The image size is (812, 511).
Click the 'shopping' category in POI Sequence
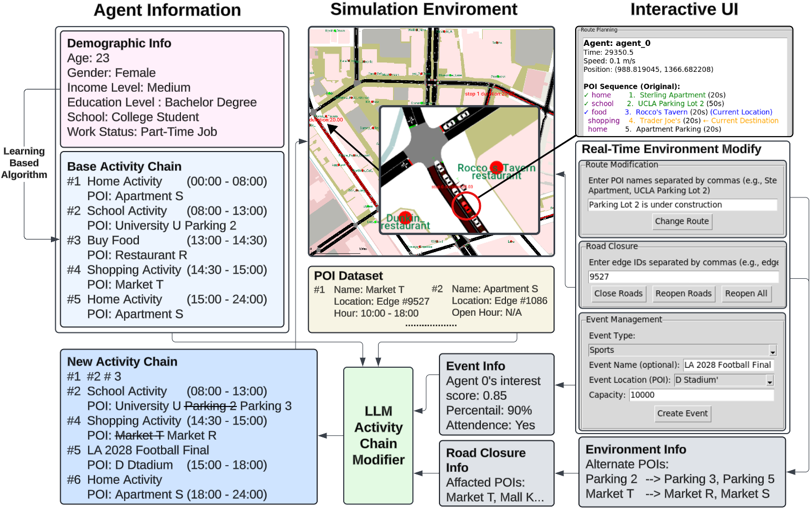[604, 121]
